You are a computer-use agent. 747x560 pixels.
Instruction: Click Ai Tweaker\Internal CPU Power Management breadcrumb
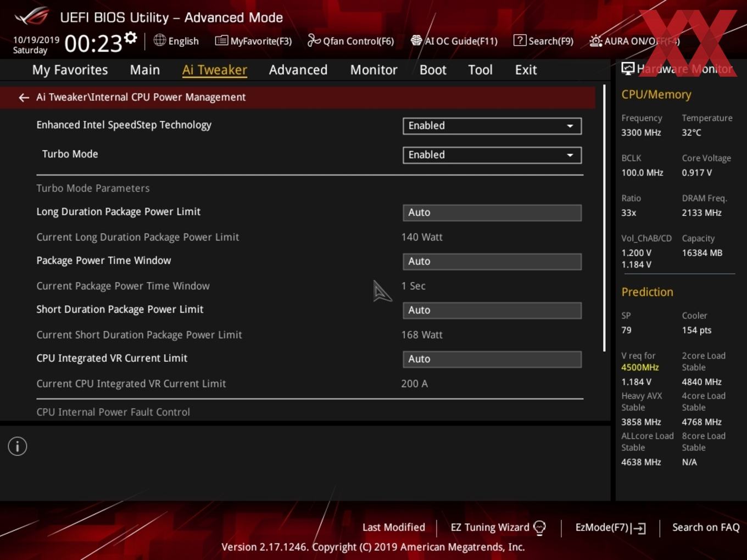tap(141, 97)
